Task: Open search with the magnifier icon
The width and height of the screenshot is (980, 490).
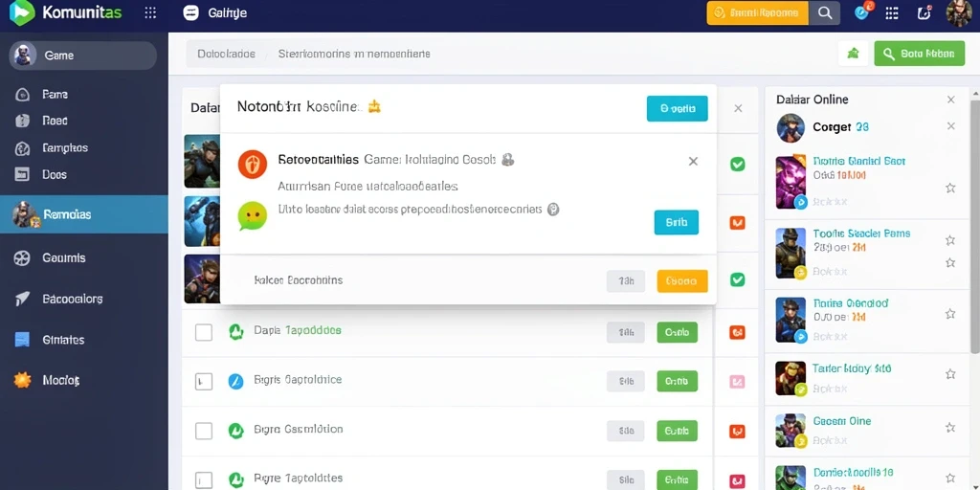Action: click(824, 13)
